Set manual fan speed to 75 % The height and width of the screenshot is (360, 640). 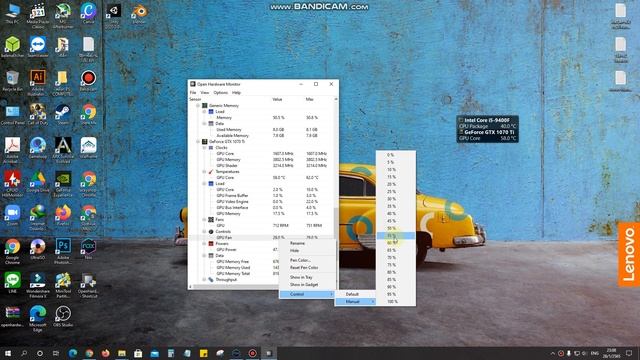[396, 265]
